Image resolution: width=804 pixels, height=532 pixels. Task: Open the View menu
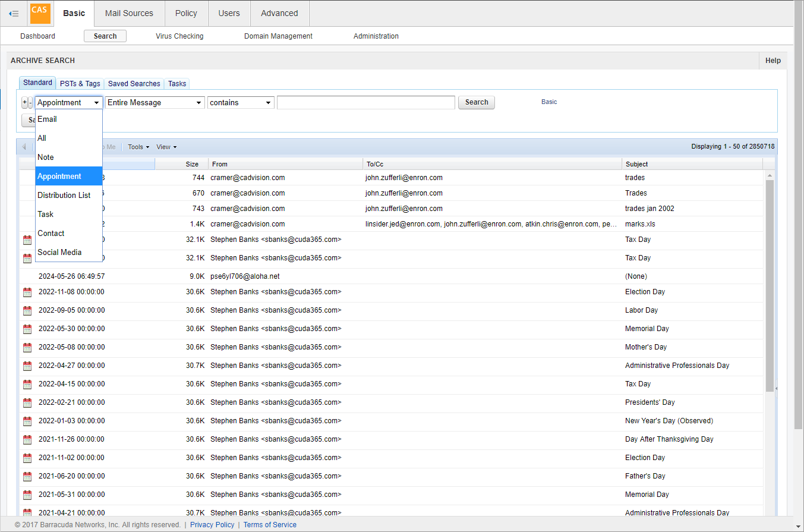tap(166, 147)
